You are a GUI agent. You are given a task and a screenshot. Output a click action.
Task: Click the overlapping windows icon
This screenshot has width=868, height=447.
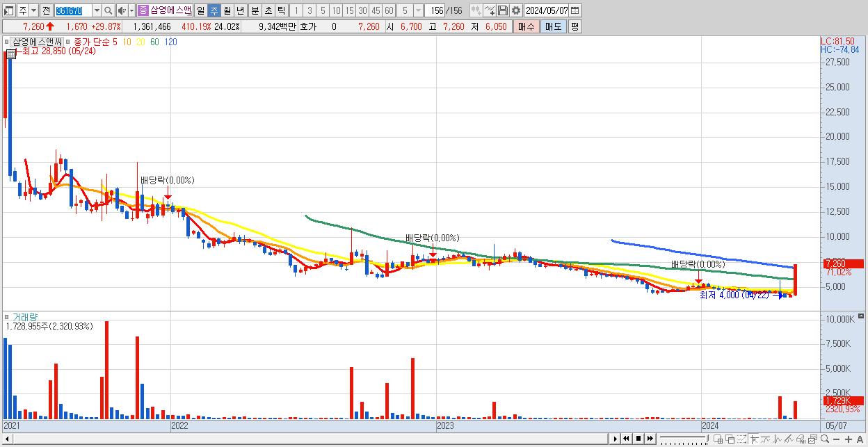pyautogui.click(x=730, y=439)
